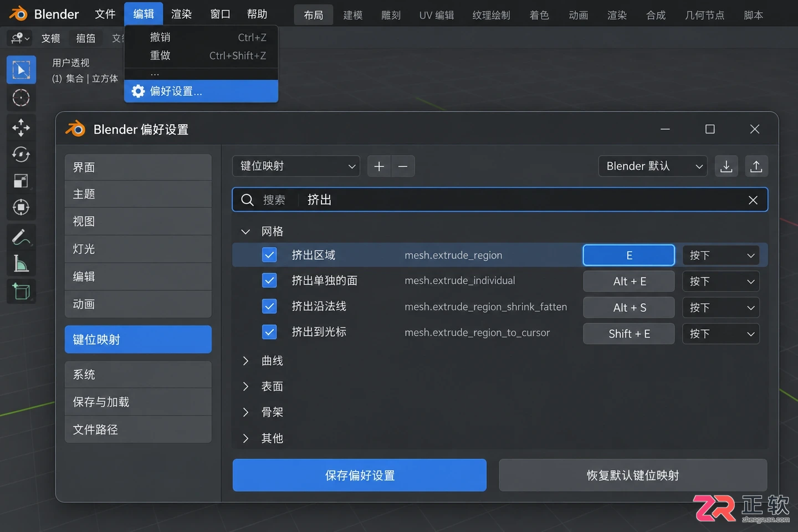Open 按下 dropdown for 挤出区域

(x=721, y=255)
